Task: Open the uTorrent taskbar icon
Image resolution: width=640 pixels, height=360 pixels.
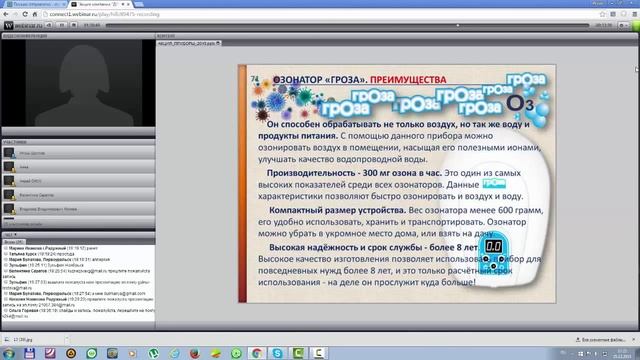Action: (x=153, y=353)
